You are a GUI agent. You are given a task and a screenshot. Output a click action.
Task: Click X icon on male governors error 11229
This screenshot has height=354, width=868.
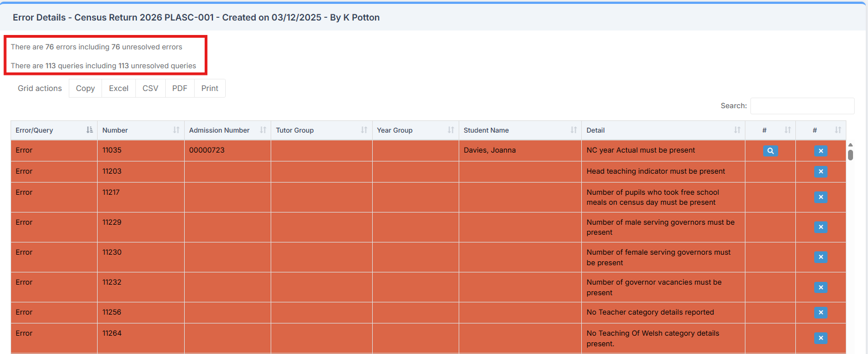click(820, 227)
